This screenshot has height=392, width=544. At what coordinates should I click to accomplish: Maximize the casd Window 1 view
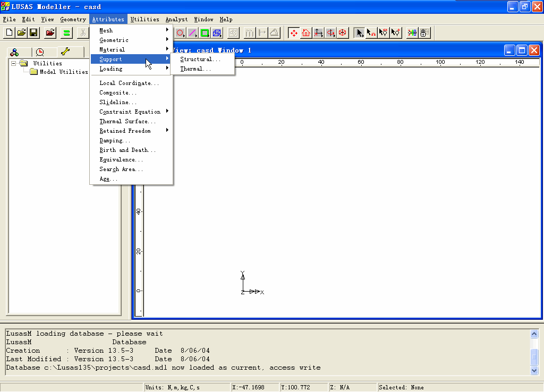coord(522,50)
